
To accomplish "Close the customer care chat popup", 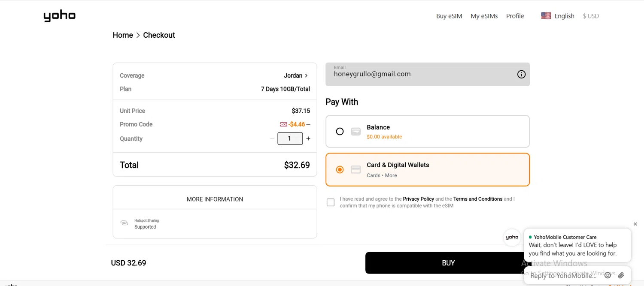I will pos(635,224).
